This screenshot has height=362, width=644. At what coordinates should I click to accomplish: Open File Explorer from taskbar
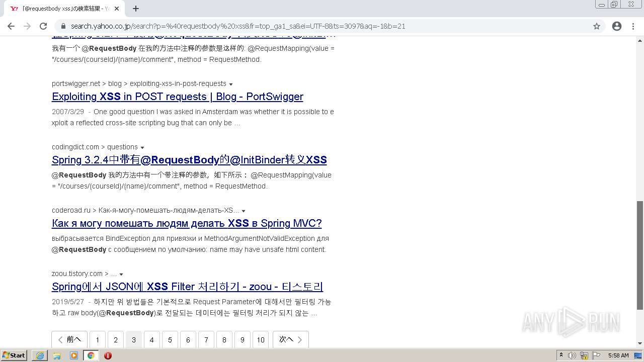click(x=57, y=355)
